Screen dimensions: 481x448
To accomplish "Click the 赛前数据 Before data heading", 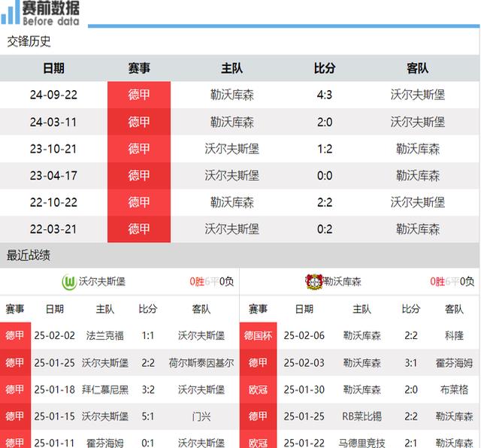I will 51,13.
